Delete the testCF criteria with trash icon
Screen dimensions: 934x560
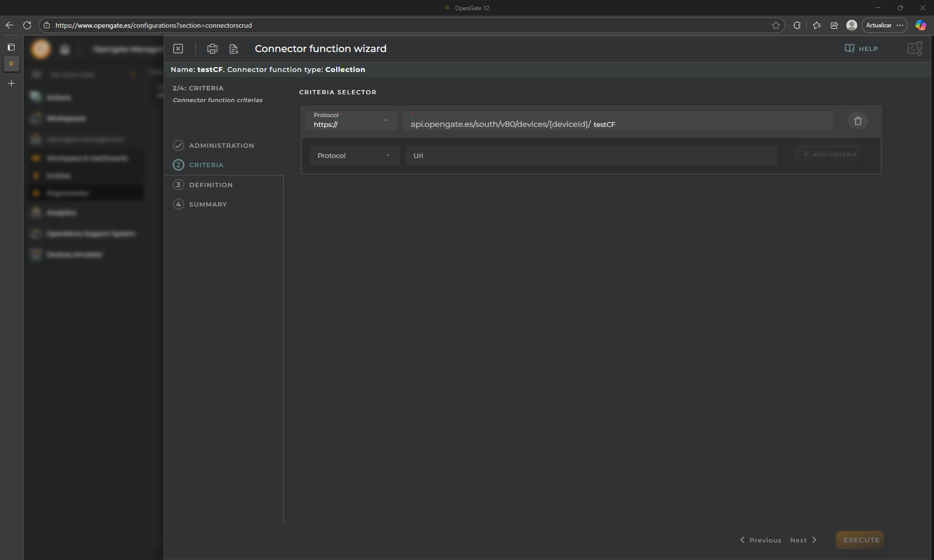(858, 121)
